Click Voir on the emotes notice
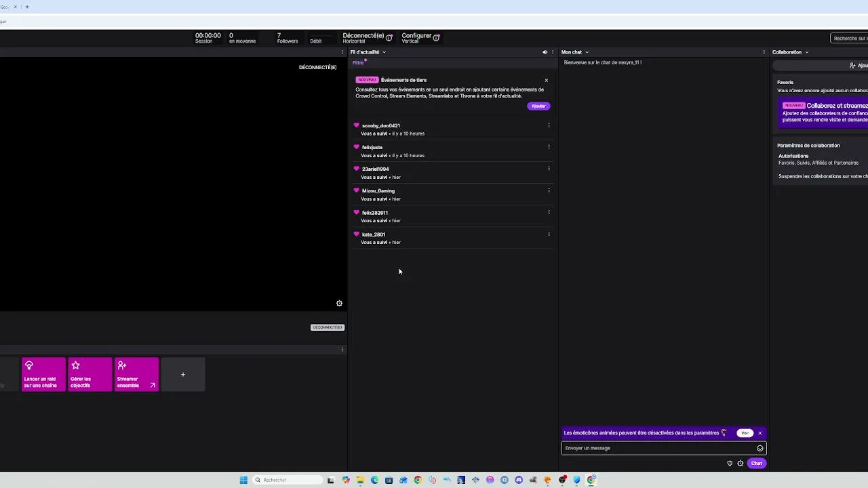This screenshot has height=488, width=868. click(x=745, y=433)
